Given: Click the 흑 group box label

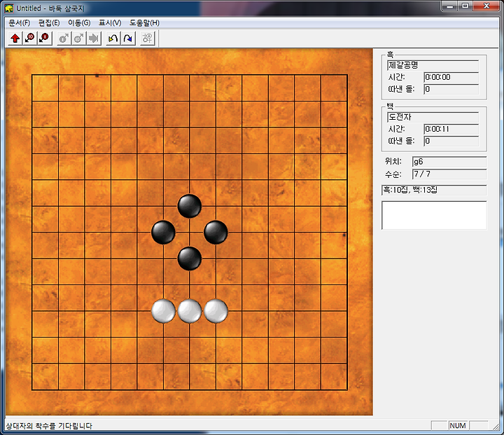Looking at the screenshot, I should click(x=390, y=55).
